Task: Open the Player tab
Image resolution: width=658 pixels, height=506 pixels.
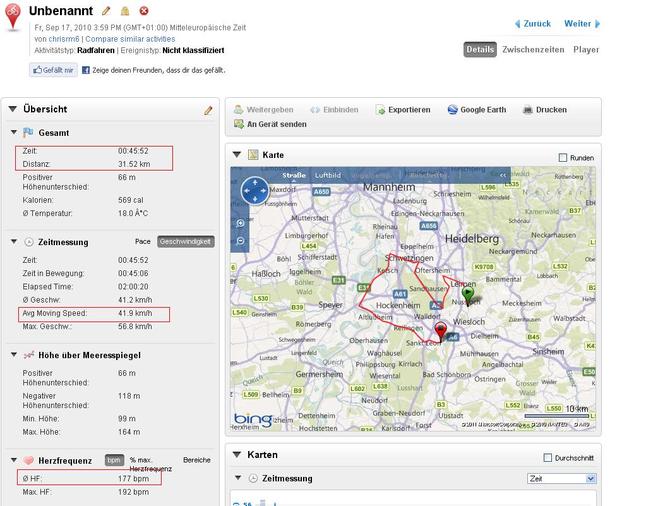Action: [x=586, y=49]
